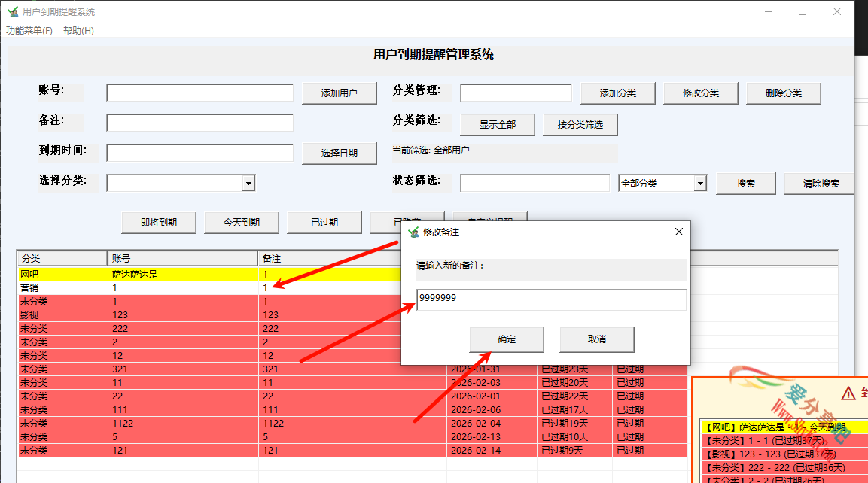The height and width of the screenshot is (483, 868).
Task: Click the 修改分类 button
Action: [700, 93]
